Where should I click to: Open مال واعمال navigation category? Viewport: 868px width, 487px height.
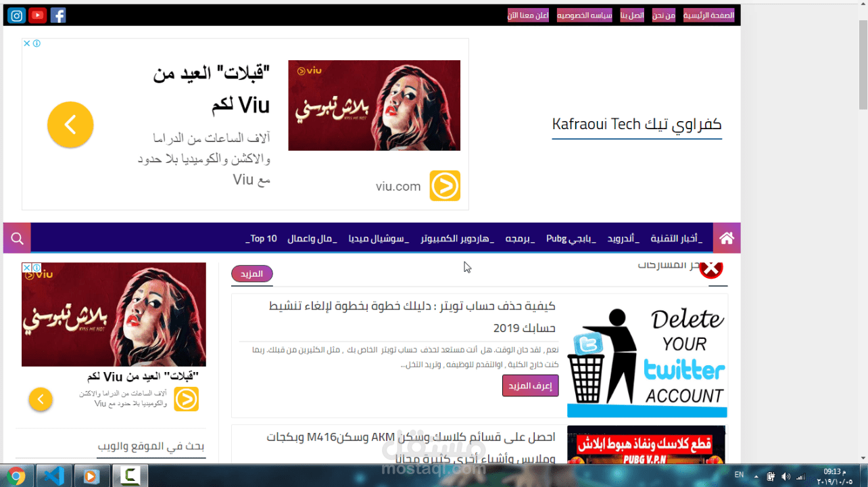pos(312,239)
